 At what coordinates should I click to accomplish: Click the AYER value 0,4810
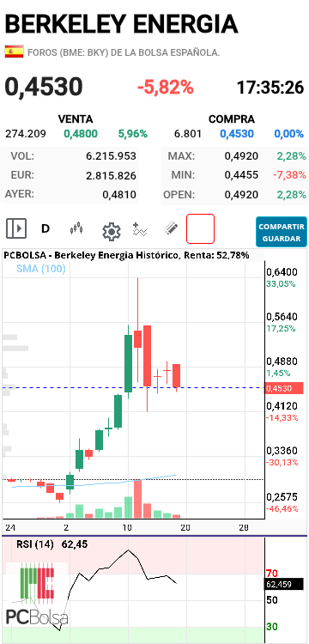(119, 195)
